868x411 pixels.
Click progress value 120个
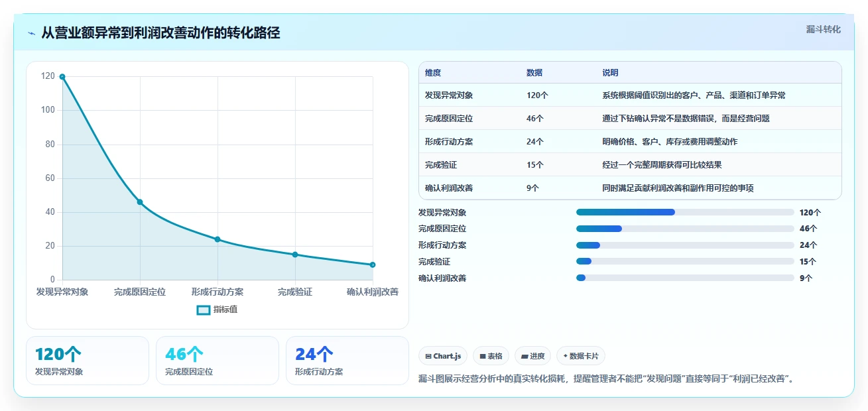[x=810, y=213]
